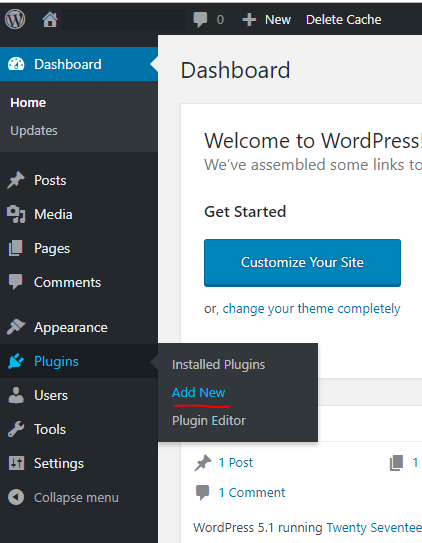Click the comments bubble icon in admin bar
This screenshot has height=543, width=422.
(200, 20)
